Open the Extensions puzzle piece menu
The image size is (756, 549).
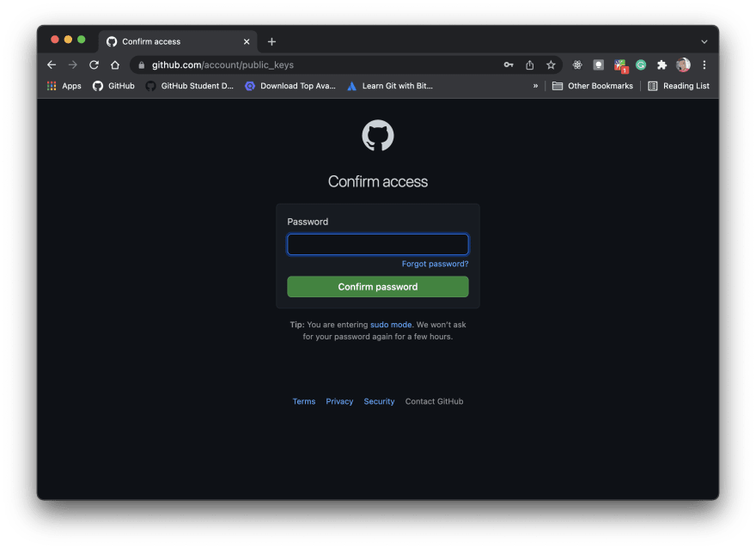(x=662, y=64)
